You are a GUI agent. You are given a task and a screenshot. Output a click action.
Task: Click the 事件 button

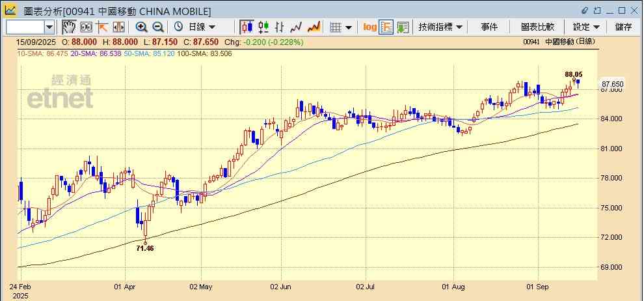tap(489, 27)
